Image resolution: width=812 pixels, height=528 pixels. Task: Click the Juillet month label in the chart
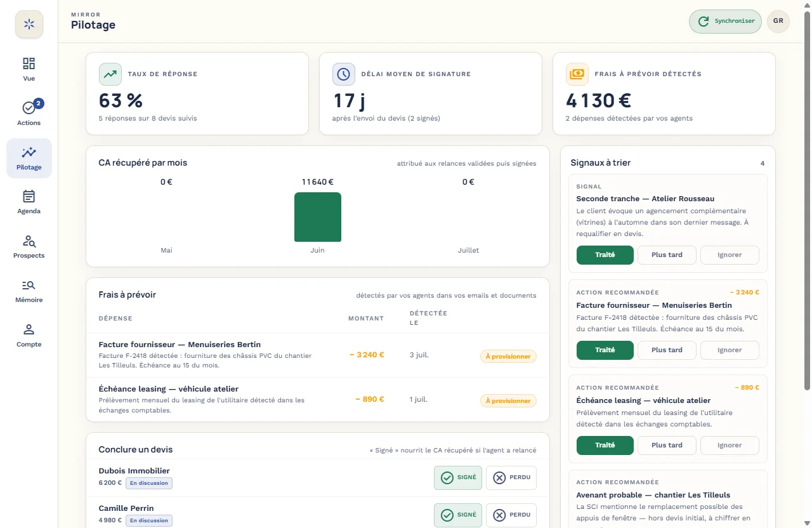click(x=469, y=250)
